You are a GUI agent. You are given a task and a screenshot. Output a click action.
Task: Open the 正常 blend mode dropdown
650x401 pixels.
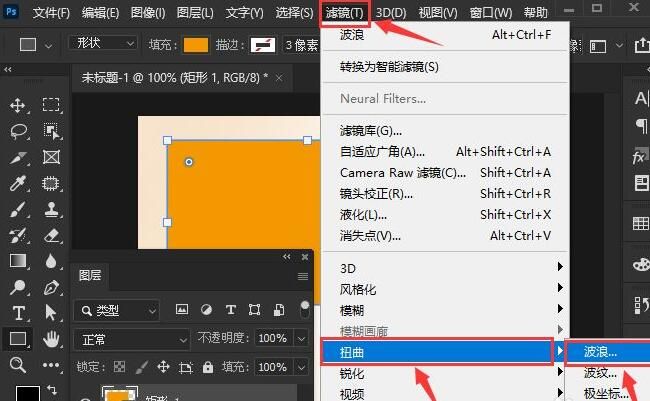click(x=132, y=340)
